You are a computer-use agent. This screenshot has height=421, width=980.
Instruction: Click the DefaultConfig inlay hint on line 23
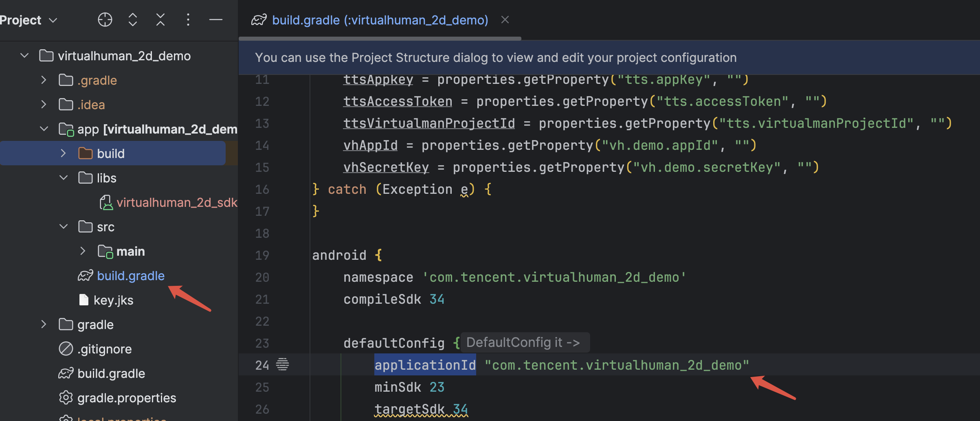523,342
